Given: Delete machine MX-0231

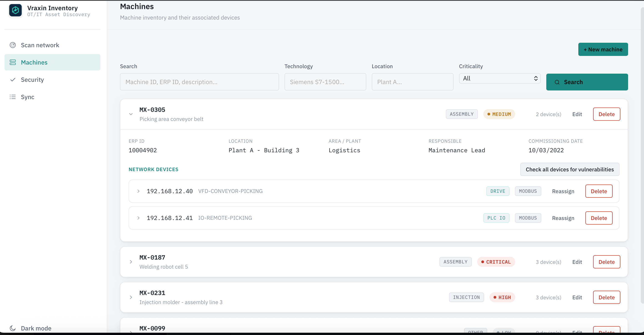Looking at the screenshot, I should (606, 297).
